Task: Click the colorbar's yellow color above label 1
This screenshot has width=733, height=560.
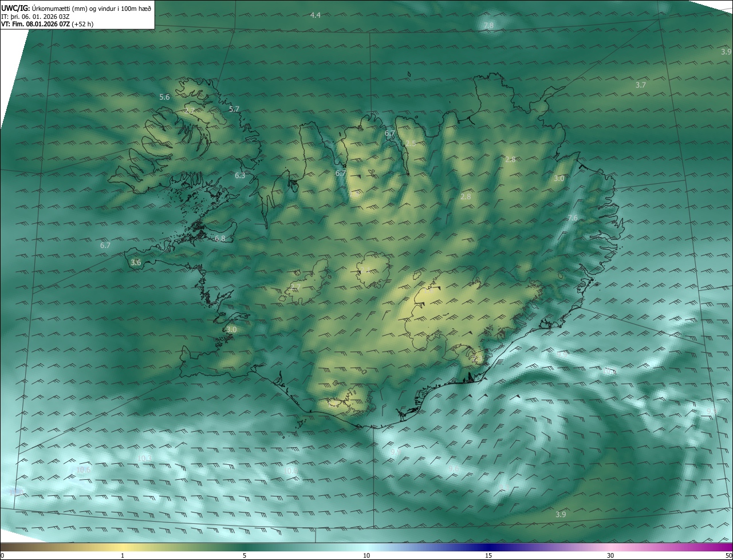Action: point(123,547)
